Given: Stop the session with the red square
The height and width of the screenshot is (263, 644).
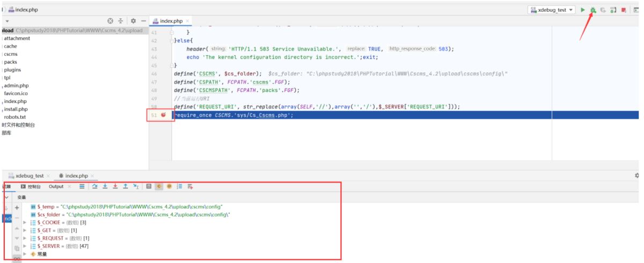Looking at the screenshot, I should pyautogui.click(x=624, y=10).
